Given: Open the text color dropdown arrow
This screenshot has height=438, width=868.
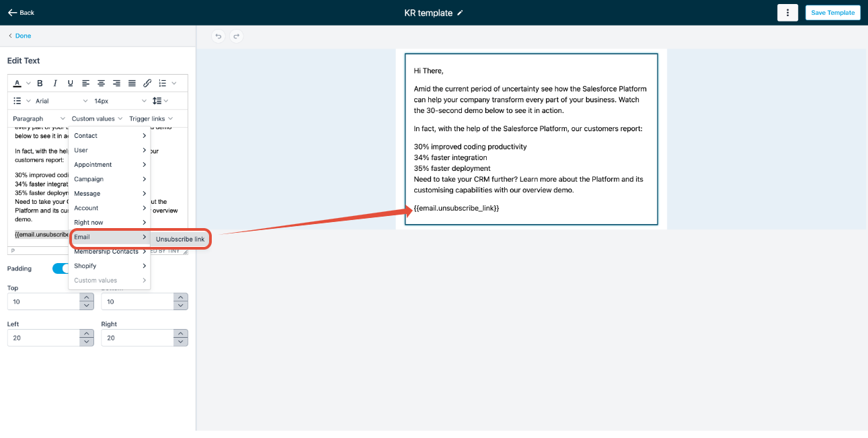Looking at the screenshot, I should tap(28, 83).
